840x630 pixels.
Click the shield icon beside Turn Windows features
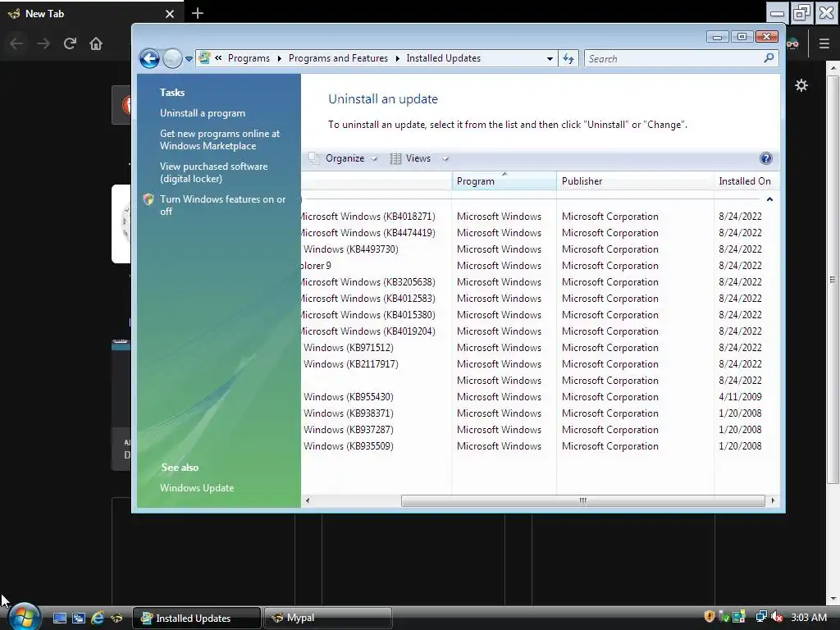coord(149,199)
